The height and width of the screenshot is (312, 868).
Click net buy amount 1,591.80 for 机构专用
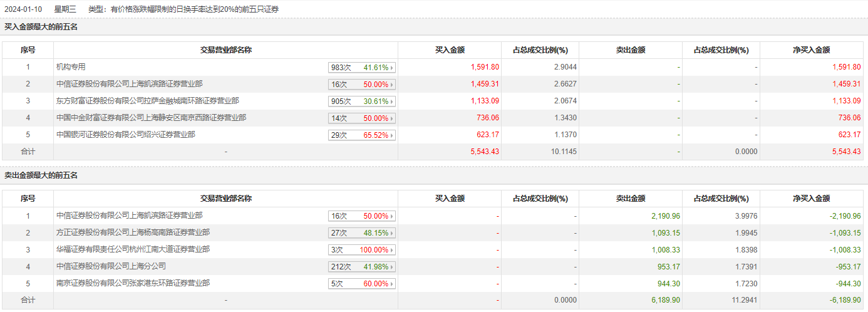click(846, 67)
